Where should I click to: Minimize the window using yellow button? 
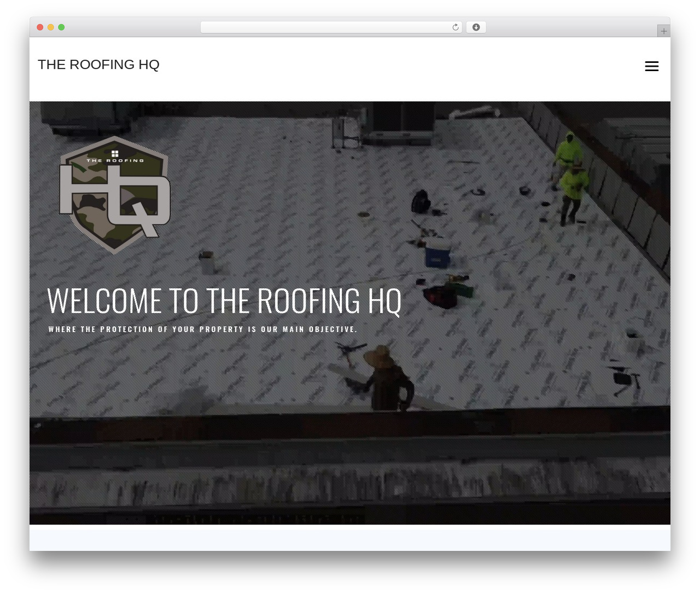coord(51,27)
